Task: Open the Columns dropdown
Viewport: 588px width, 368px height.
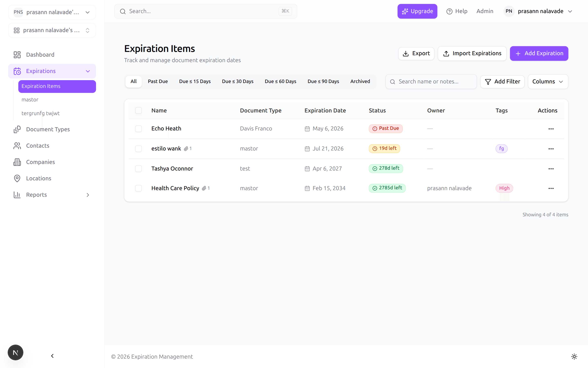Action: coord(548,82)
